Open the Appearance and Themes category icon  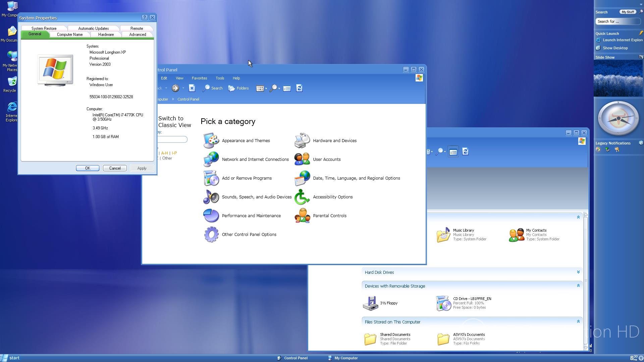pyautogui.click(x=211, y=141)
